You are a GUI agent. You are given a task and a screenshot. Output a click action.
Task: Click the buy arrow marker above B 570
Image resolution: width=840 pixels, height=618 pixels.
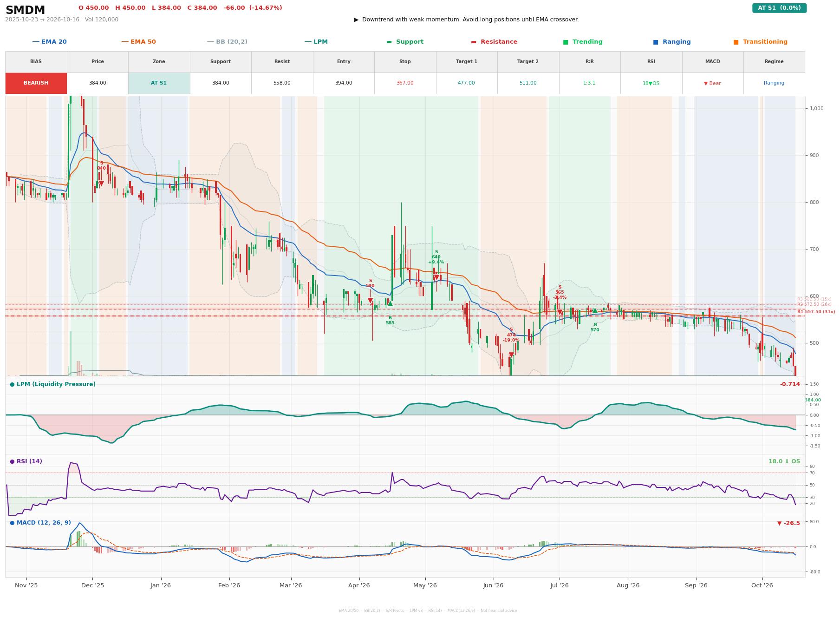(x=595, y=310)
